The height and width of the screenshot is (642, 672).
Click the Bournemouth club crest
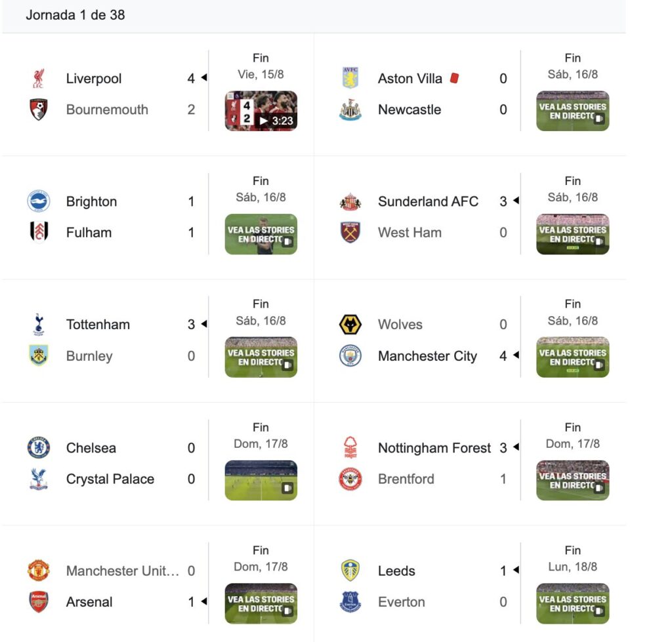pos(39,110)
